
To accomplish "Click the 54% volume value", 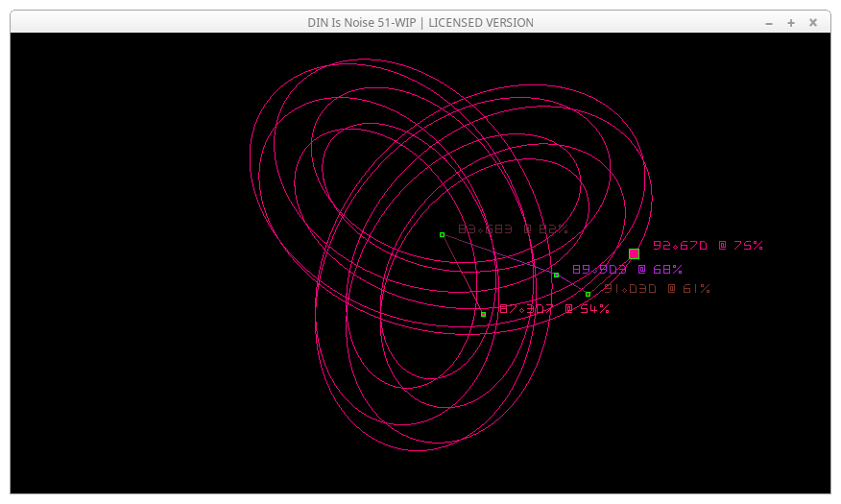I will 594,309.
